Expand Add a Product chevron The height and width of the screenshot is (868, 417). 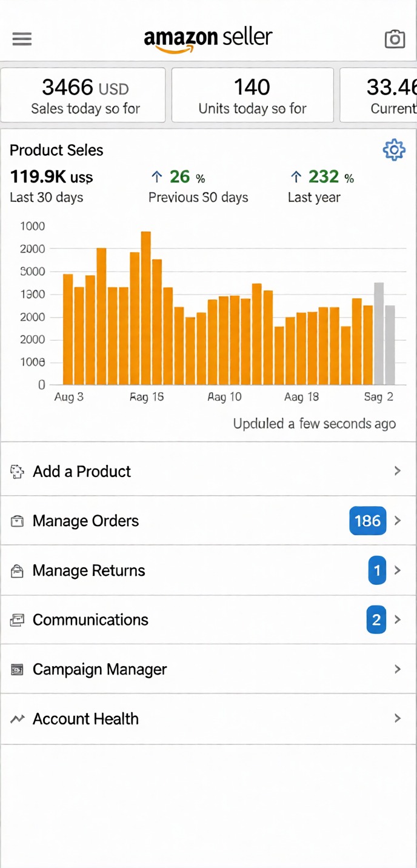(x=398, y=471)
